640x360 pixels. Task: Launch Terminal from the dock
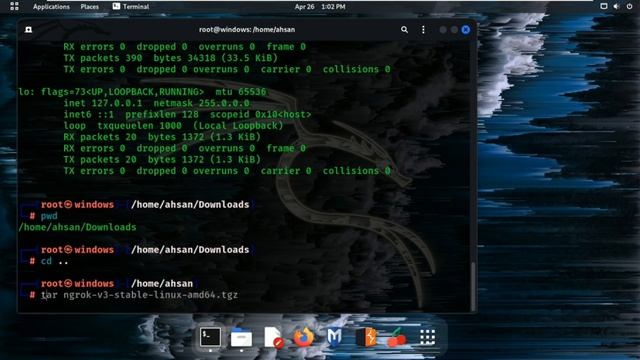[x=210, y=337]
